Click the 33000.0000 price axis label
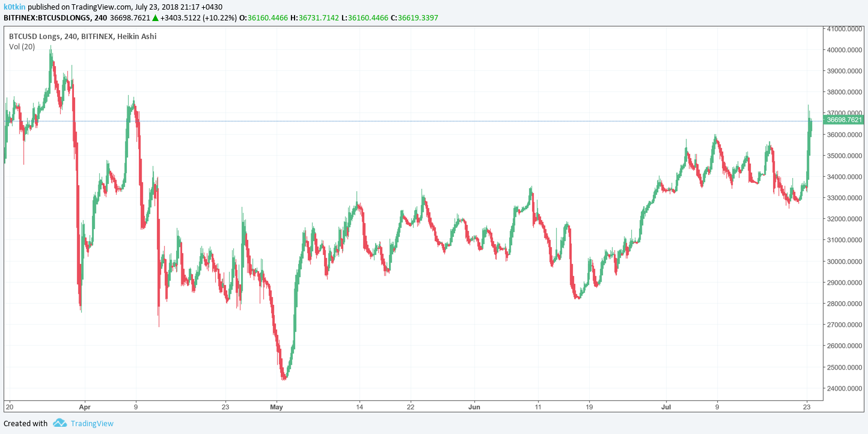This screenshot has width=868, height=434. (x=845, y=198)
